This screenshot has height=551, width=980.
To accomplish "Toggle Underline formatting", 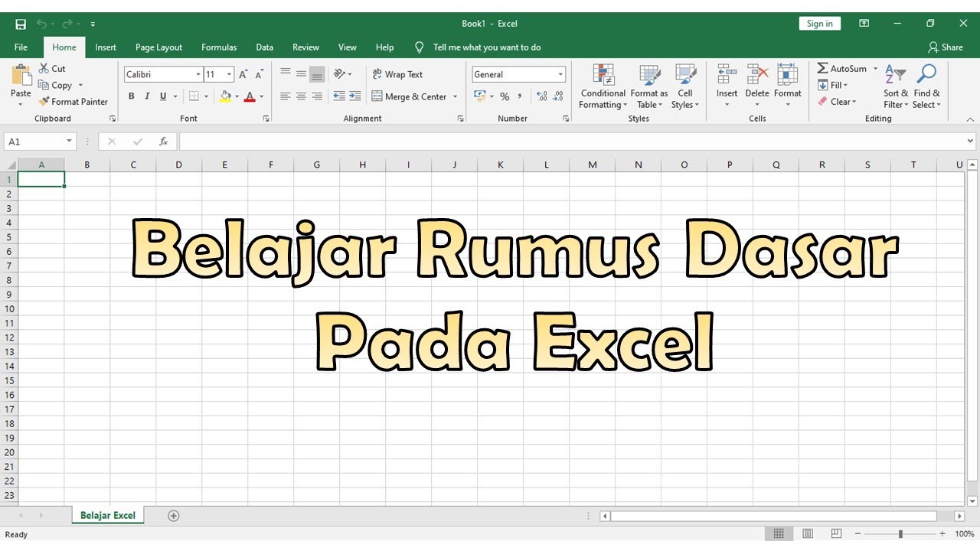I will pos(163,96).
